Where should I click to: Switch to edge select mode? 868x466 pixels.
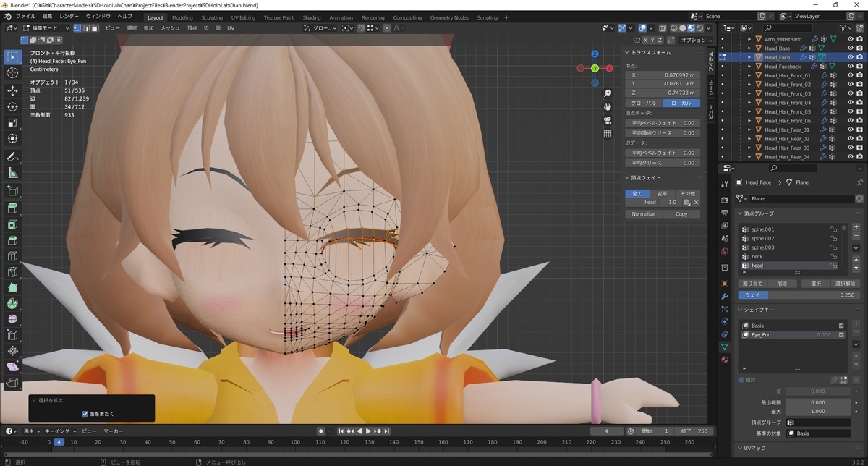tap(86, 27)
